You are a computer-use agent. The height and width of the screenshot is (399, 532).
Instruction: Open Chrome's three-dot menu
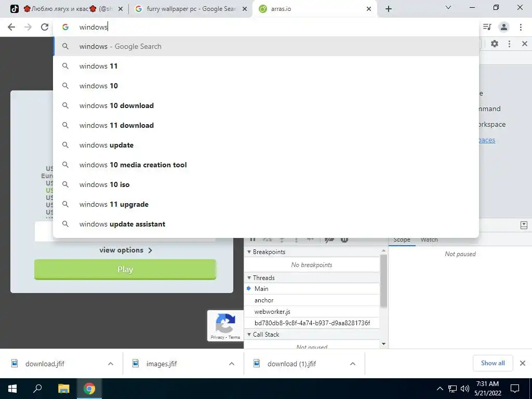point(521,27)
